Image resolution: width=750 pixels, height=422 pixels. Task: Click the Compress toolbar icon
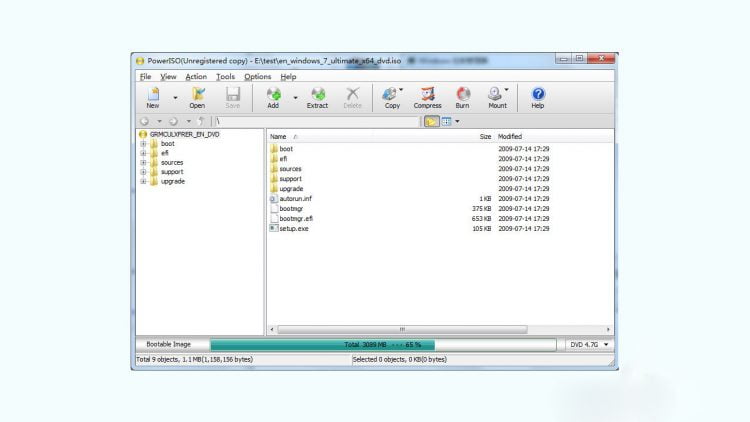pos(428,98)
